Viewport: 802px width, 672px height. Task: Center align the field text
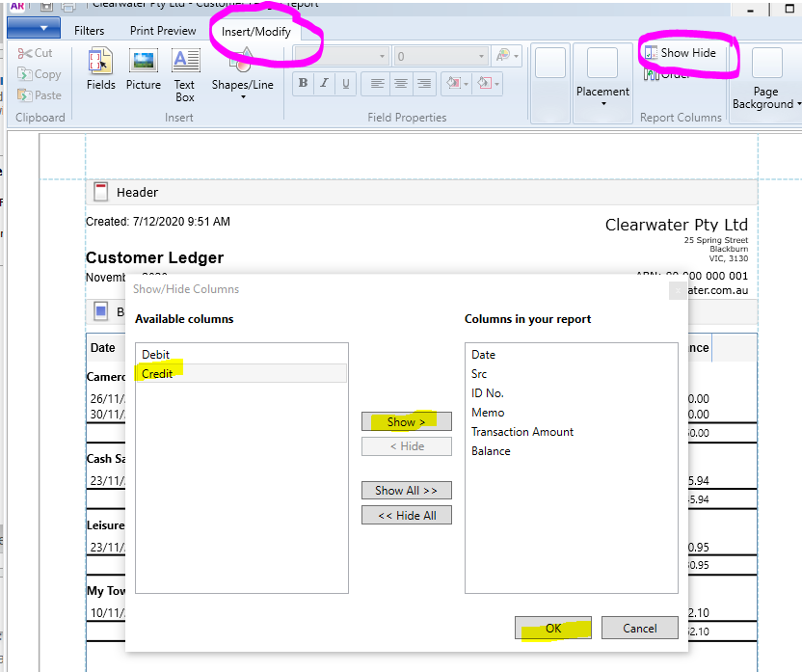(400, 84)
